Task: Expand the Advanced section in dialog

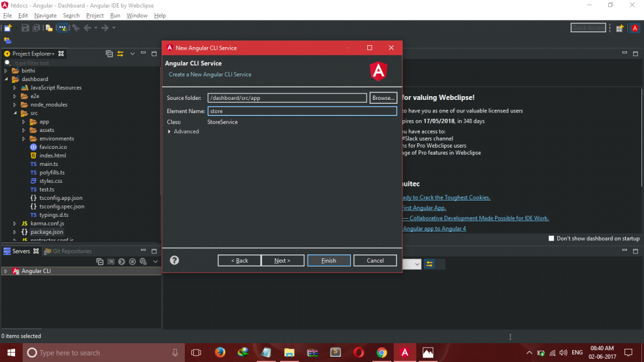Action: coord(169,131)
